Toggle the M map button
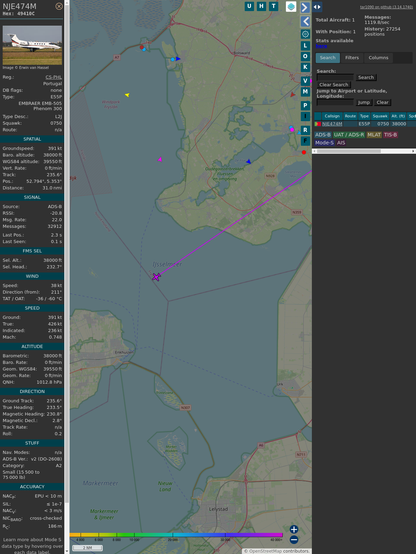 305,92
